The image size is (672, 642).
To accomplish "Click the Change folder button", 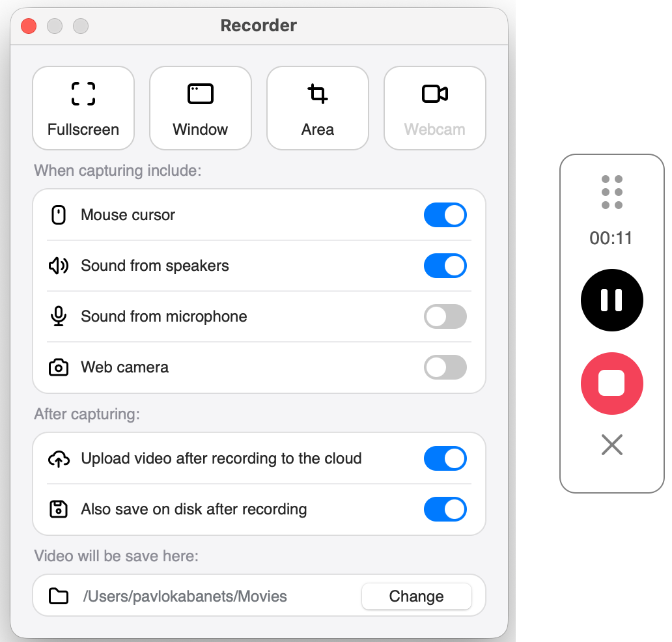I will tap(417, 596).
